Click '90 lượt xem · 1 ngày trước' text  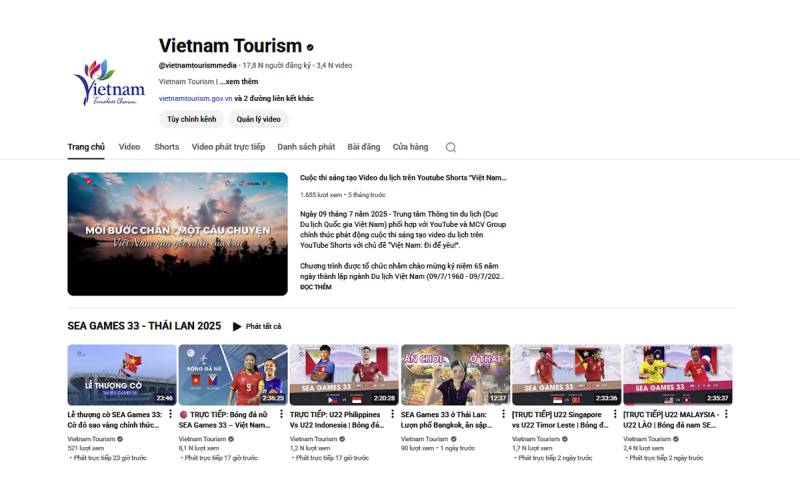438,448
